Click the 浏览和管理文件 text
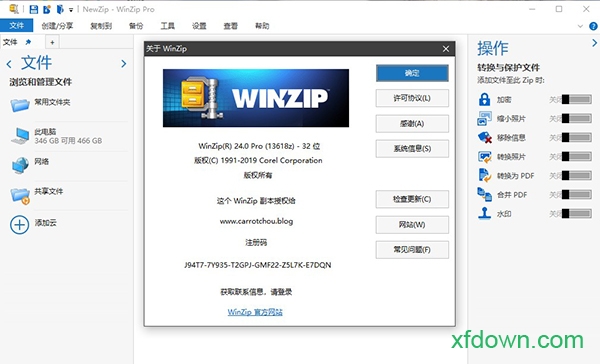 point(41,82)
